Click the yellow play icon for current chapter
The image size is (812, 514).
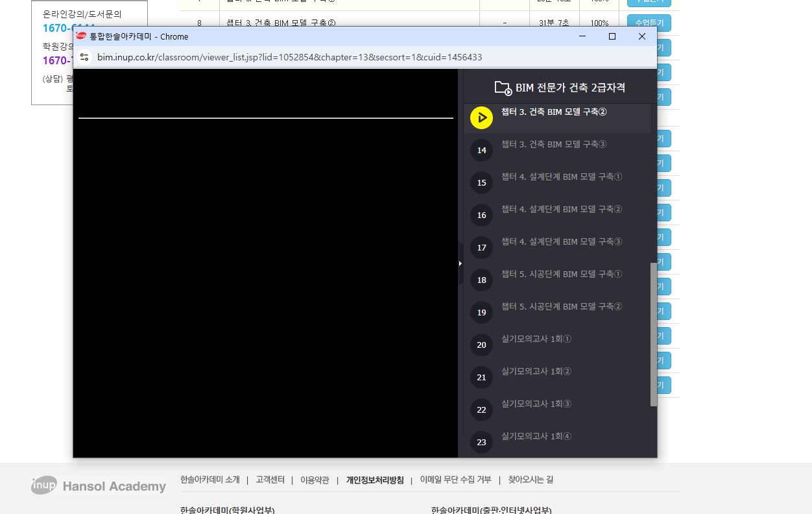(x=481, y=117)
